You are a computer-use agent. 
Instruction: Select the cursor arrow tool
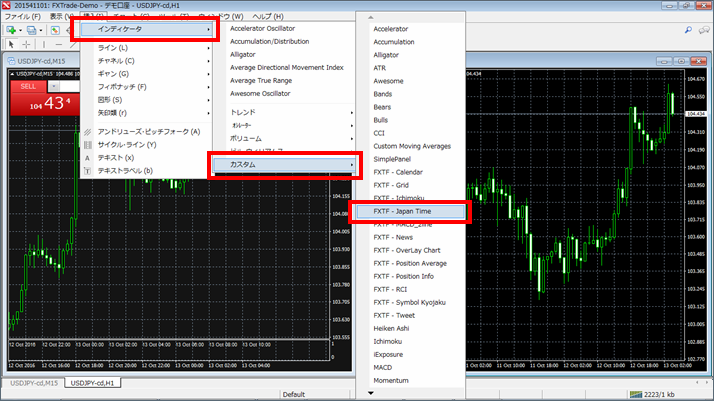[x=11, y=45]
